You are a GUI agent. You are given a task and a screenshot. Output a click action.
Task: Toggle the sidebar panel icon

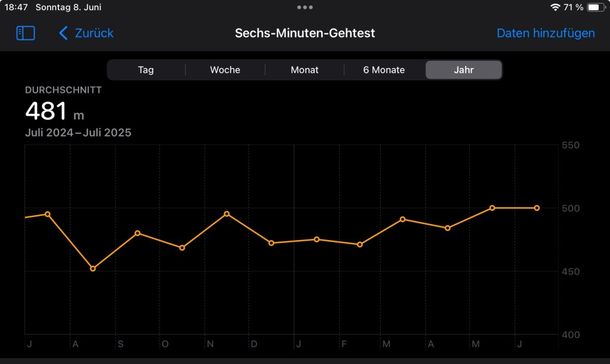(x=26, y=33)
